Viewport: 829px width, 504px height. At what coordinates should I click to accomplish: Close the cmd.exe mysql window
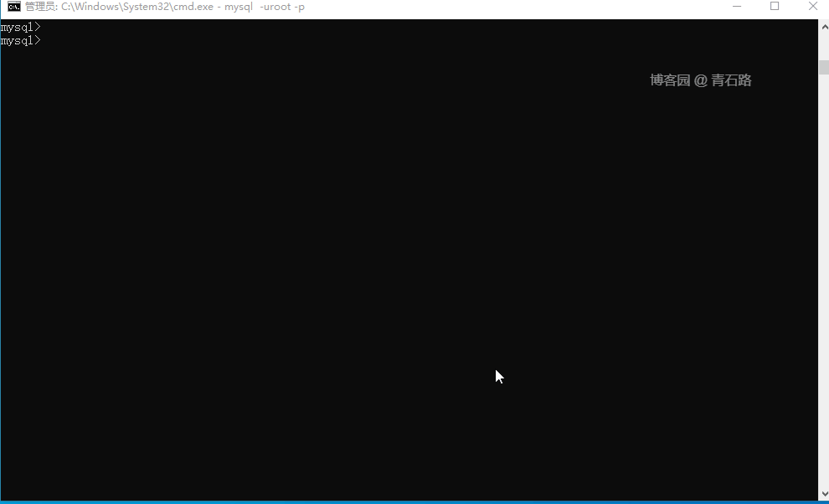click(x=812, y=7)
